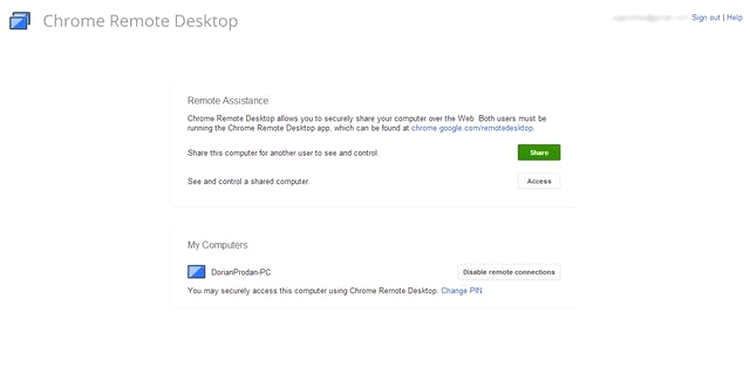This screenshot has height=373, width=750.
Task: Open the Help link
Action: pyautogui.click(x=735, y=18)
